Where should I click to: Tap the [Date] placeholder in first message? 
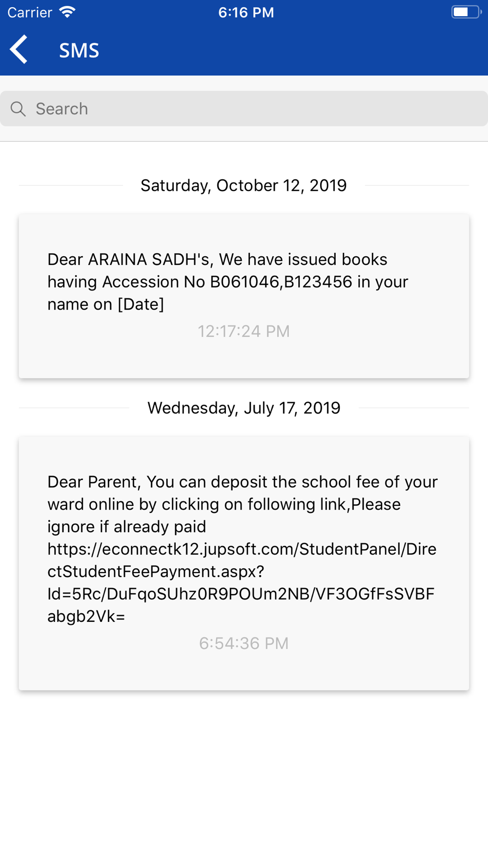[141, 304]
